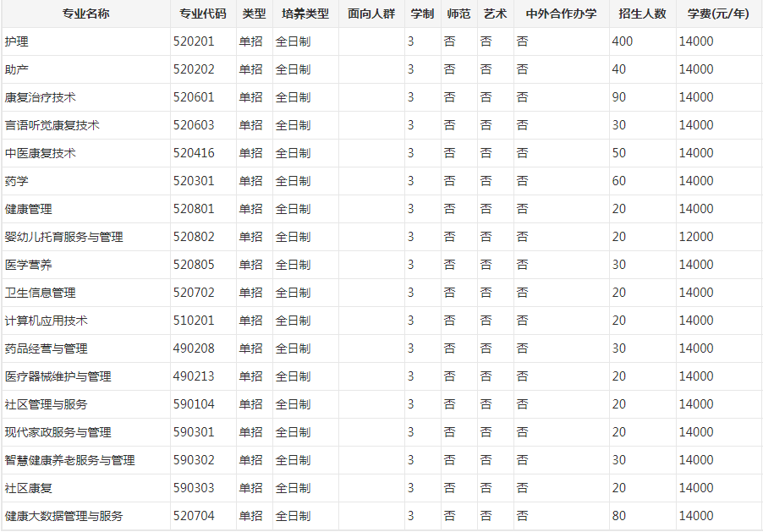Select the 护理 major name cell

85,41
